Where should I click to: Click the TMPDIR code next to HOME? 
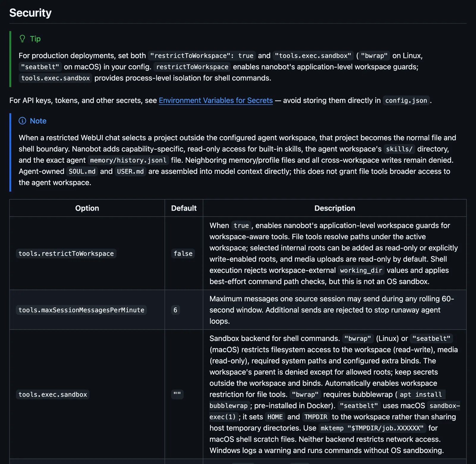(x=316, y=417)
